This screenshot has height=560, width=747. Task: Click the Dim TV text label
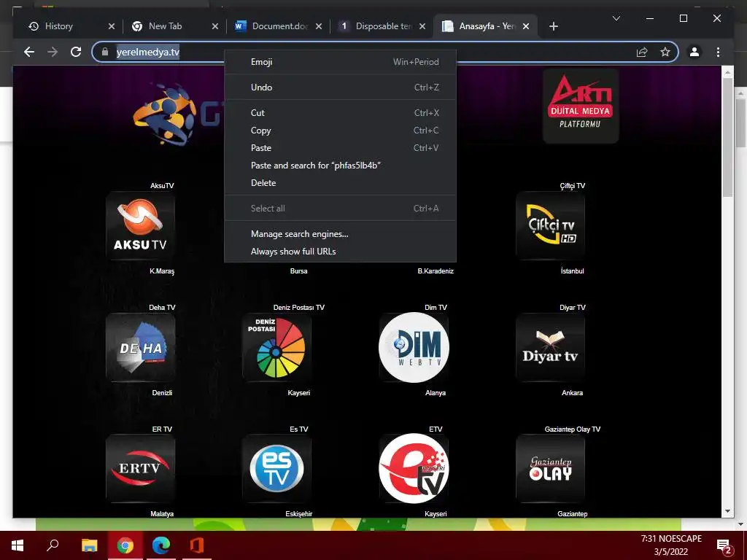(436, 308)
